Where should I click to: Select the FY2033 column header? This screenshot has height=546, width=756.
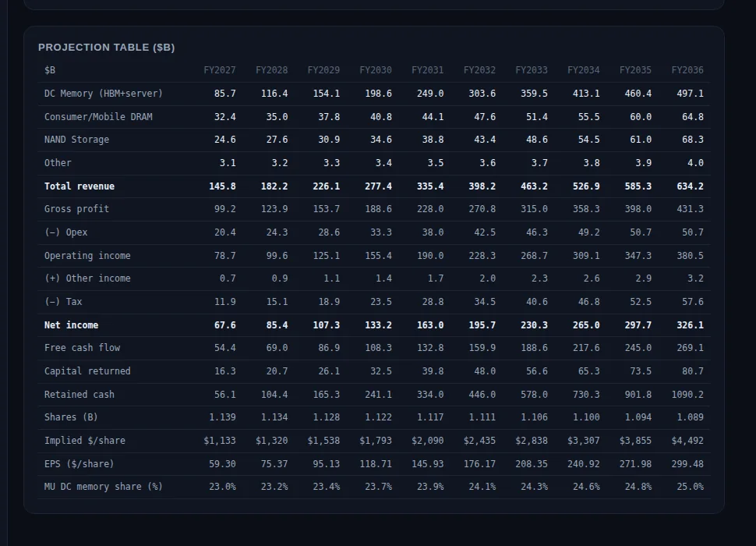(x=532, y=70)
